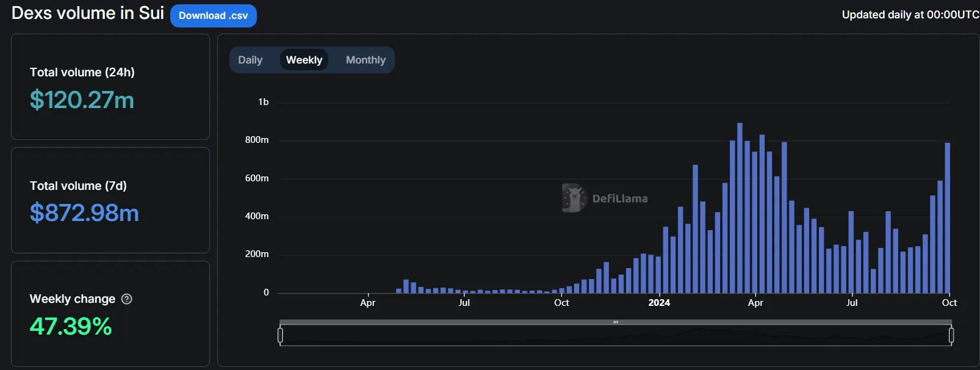Download the volume data as .csv
The image size is (980, 370).
pyautogui.click(x=214, y=16)
